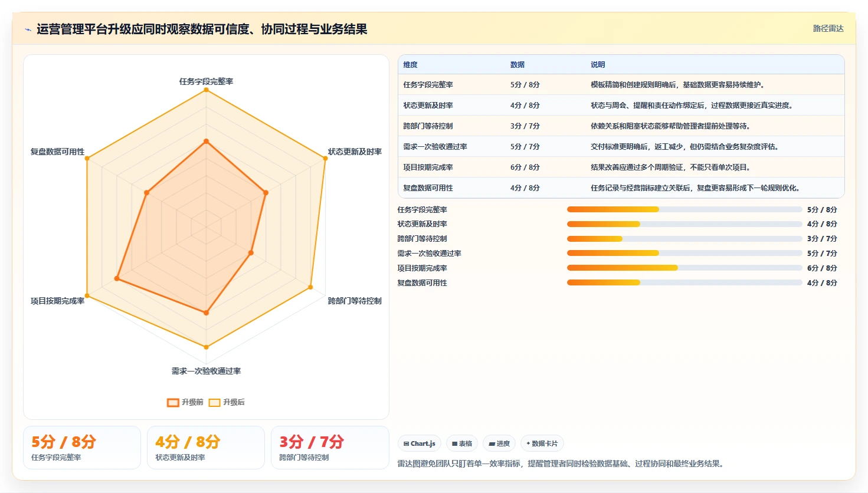Click the table description starting 模板精简和创建规则明确后
868x493 pixels.
click(679, 85)
